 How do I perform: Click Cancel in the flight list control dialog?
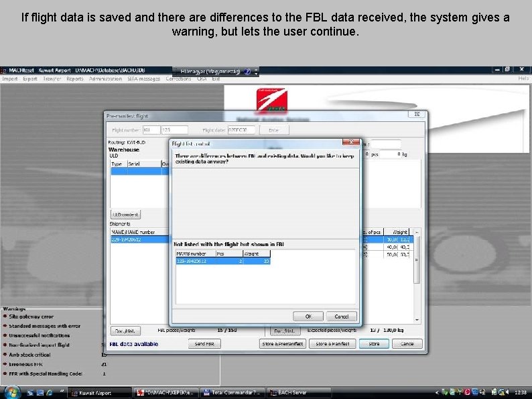(341, 316)
